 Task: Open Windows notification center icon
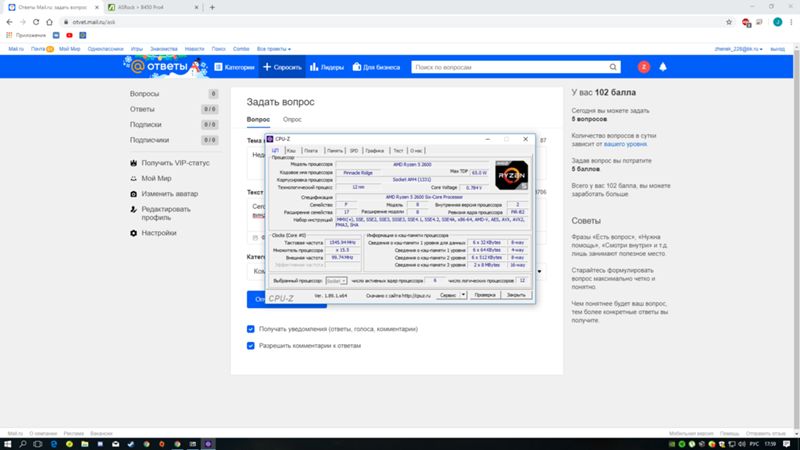pyautogui.click(x=787, y=444)
